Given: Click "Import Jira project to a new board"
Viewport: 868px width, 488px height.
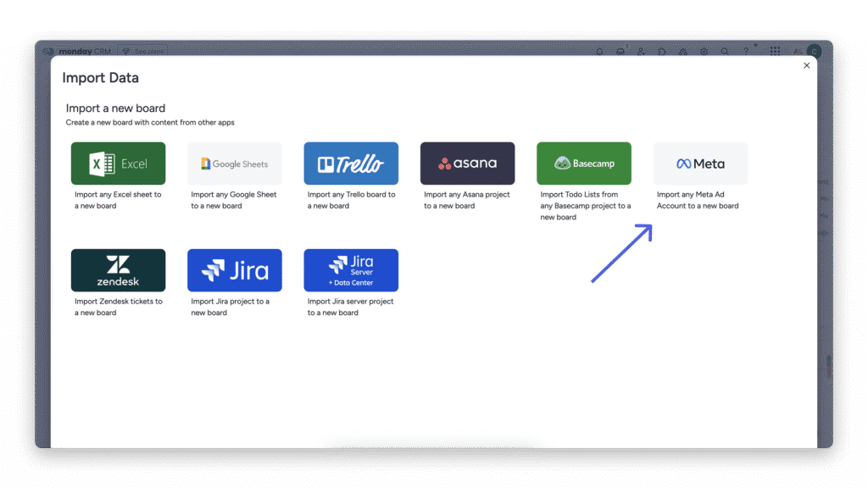Looking at the screenshot, I should [231, 307].
